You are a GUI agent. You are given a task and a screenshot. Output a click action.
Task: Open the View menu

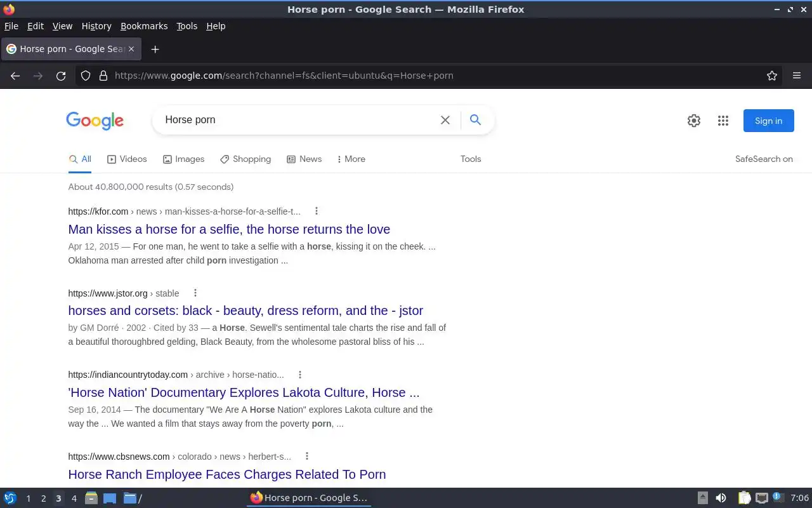click(x=62, y=26)
